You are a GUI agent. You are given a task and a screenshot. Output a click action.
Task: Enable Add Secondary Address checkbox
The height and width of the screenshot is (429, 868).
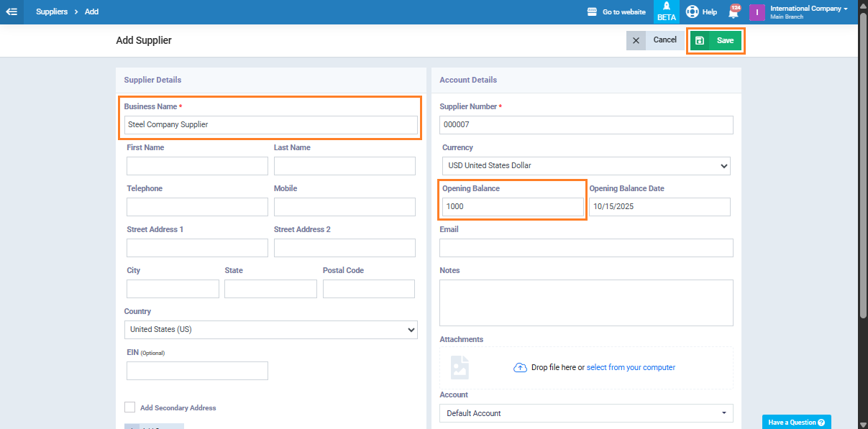(130, 407)
